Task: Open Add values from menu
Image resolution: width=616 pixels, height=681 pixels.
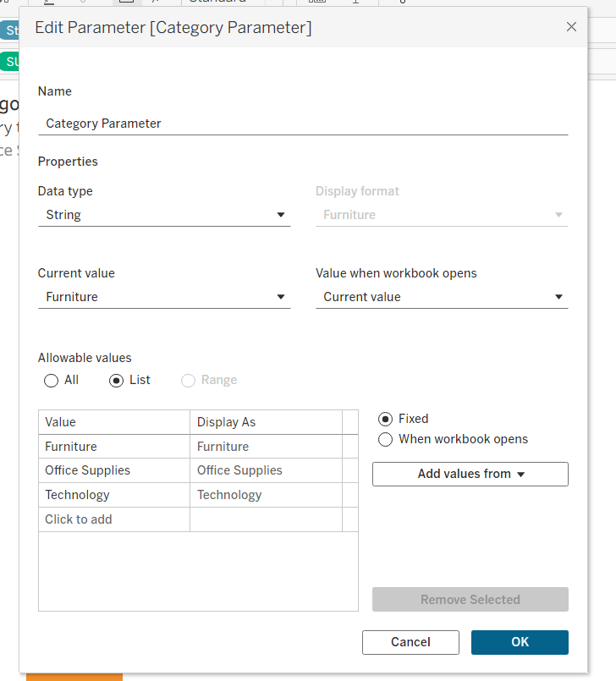Action: click(470, 474)
